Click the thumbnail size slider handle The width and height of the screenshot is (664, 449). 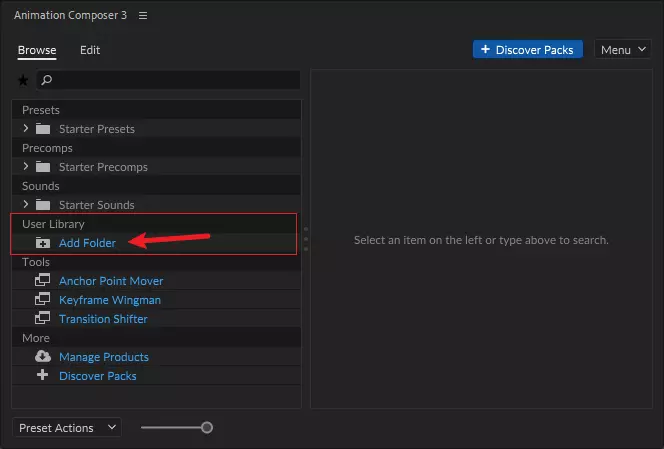pos(207,427)
